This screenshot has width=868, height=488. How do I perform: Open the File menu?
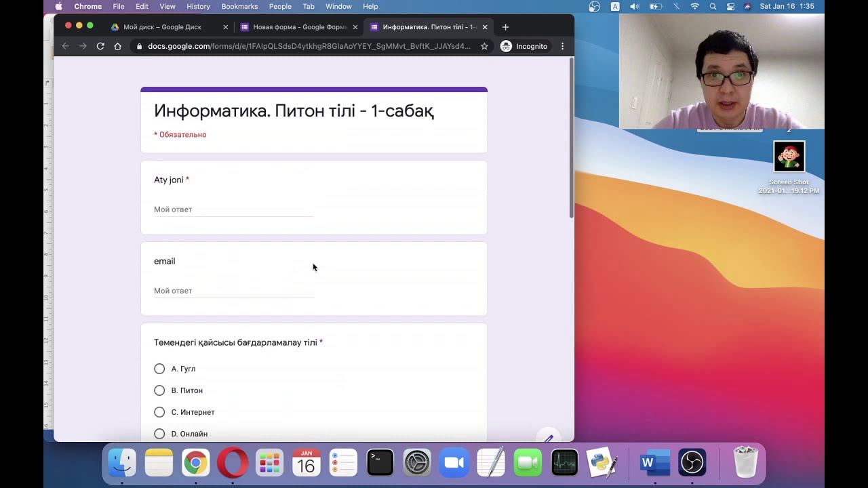[x=119, y=7]
